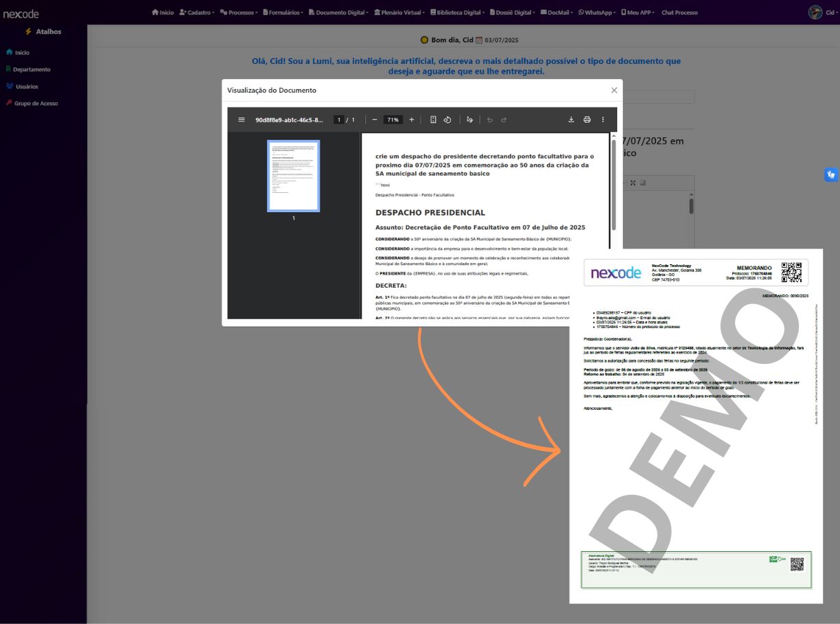Rotate the document page

click(447, 119)
